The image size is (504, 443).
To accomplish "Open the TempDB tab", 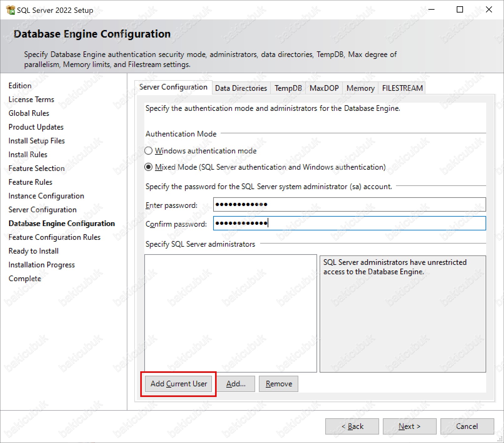I will coord(288,88).
